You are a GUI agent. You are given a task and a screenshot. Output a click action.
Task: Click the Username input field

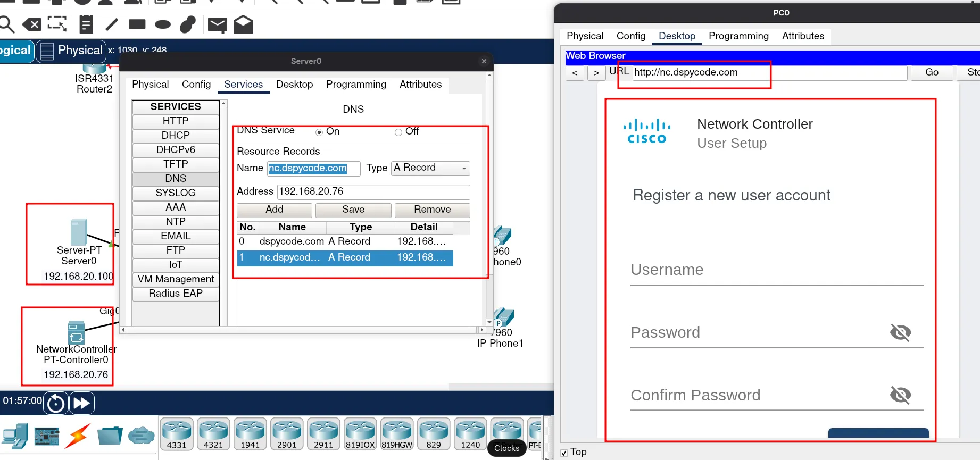pos(776,270)
